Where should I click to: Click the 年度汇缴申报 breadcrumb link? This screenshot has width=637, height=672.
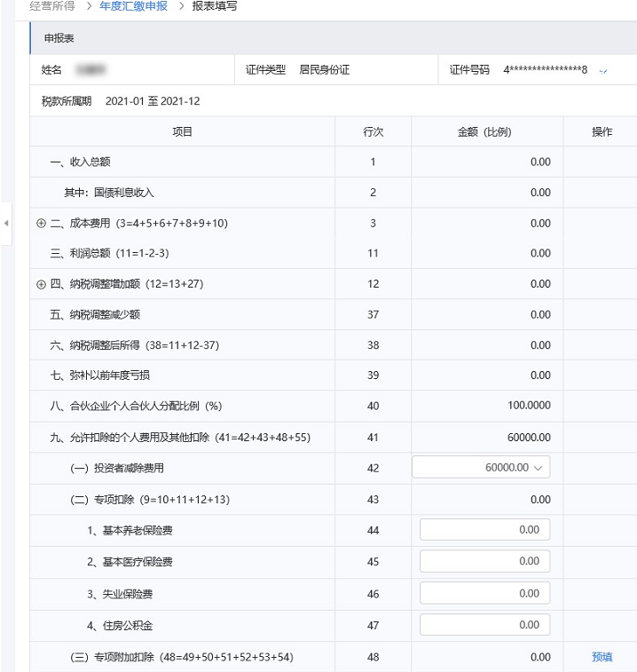pyautogui.click(x=133, y=6)
